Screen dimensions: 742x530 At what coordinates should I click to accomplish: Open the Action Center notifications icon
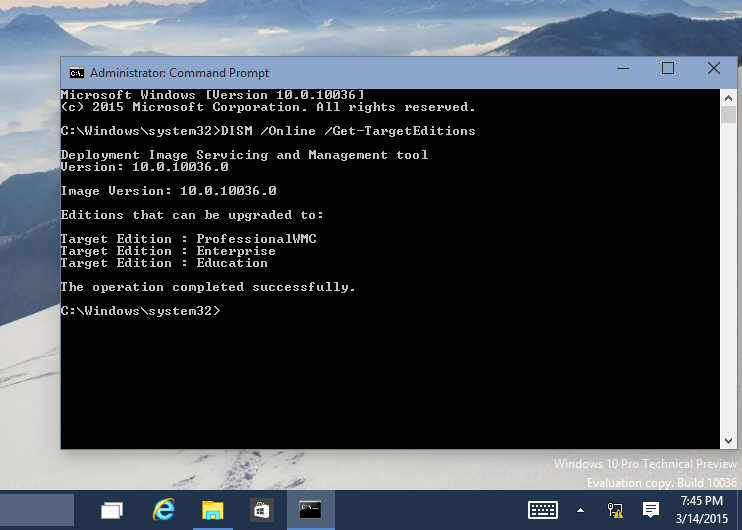pos(651,510)
